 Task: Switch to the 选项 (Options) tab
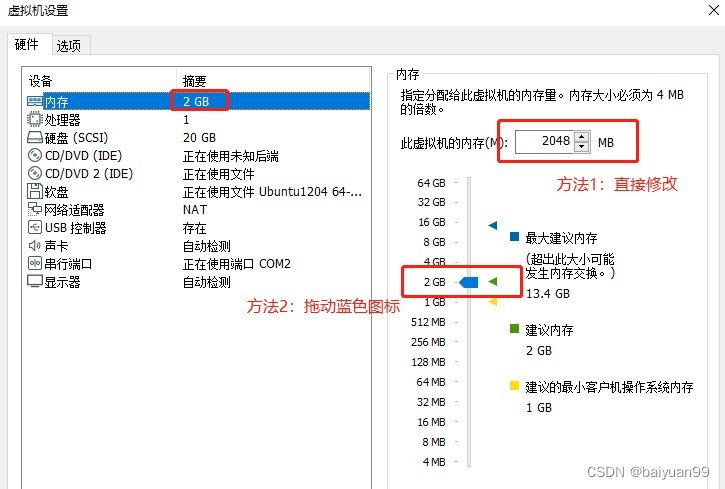coord(69,45)
